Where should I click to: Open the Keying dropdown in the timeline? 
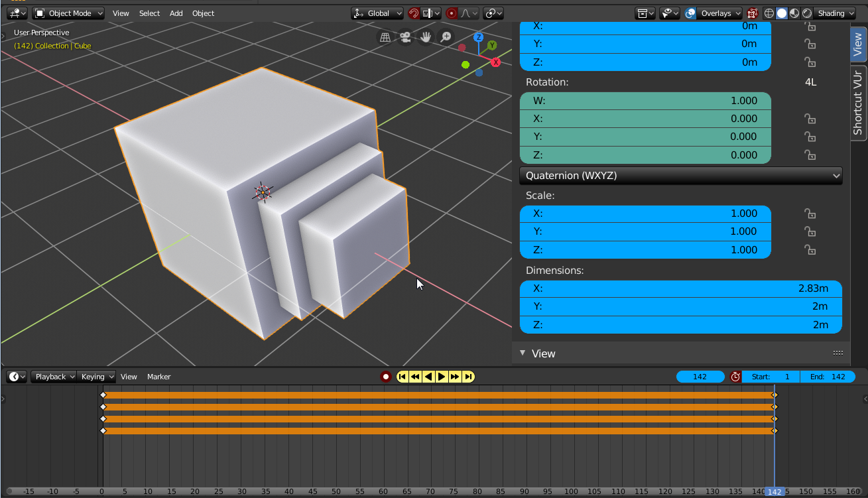[x=97, y=377]
